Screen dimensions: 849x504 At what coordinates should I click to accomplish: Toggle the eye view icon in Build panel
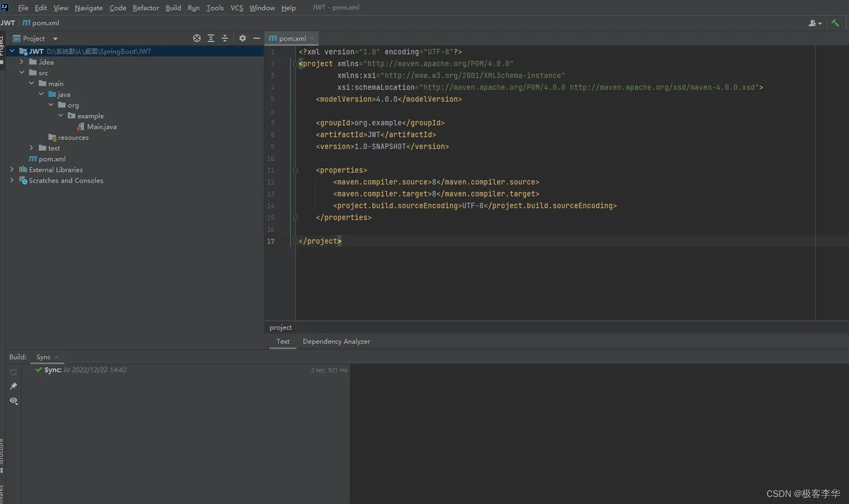13,401
